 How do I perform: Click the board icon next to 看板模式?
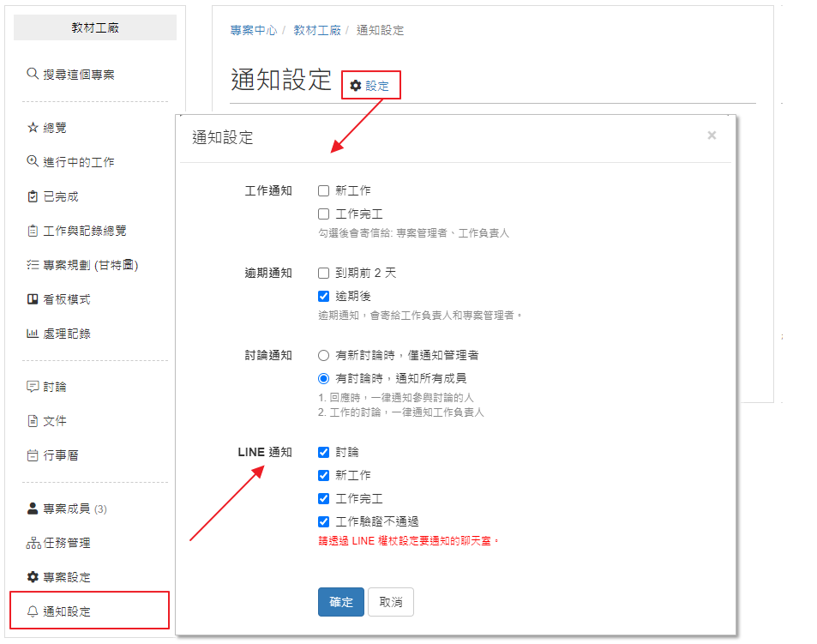click(33, 299)
